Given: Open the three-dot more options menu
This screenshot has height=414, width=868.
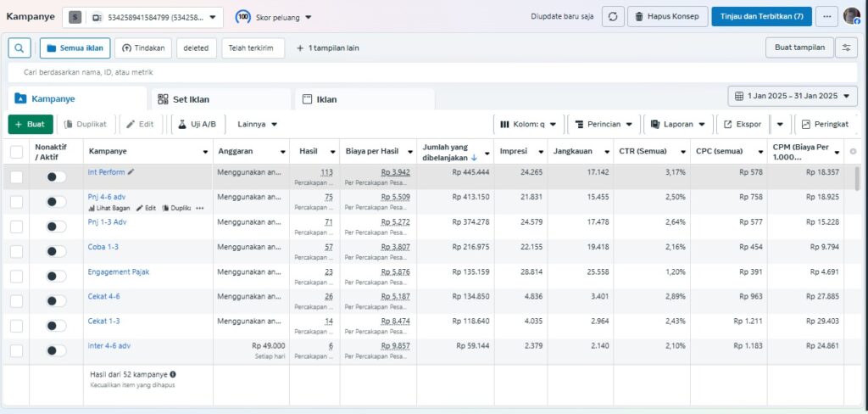Looking at the screenshot, I should tap(826, 16).
